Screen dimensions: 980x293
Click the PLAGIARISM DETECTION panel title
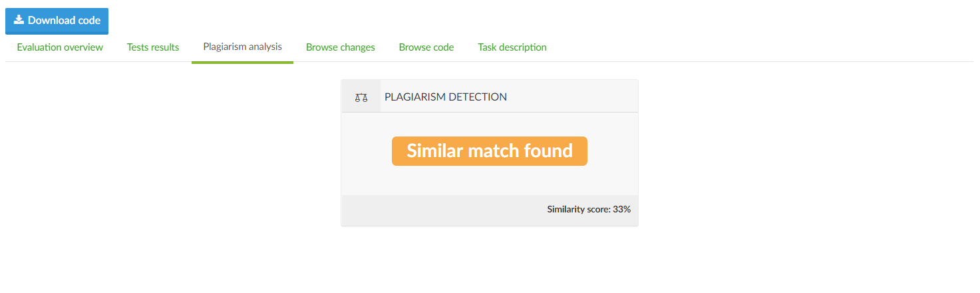point(445,97)
